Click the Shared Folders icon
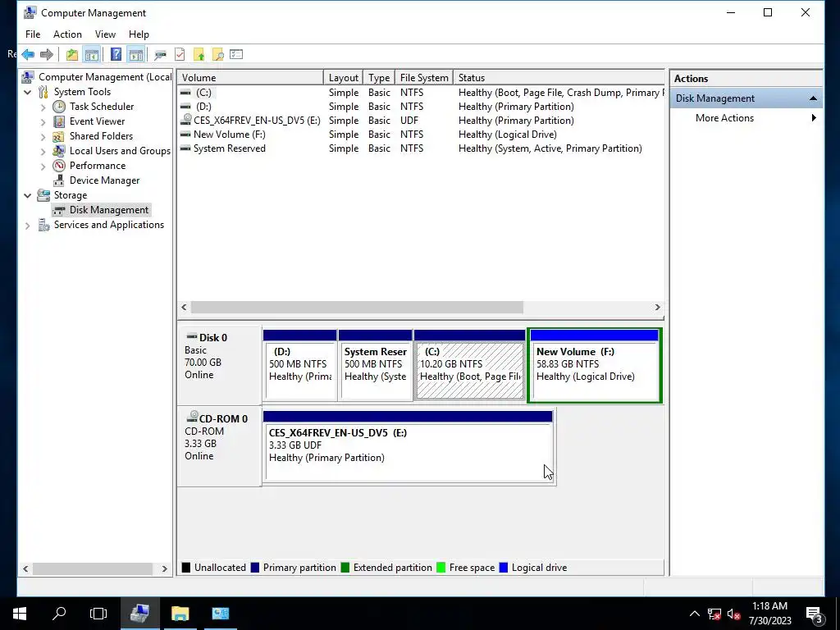 tap(59, 136)
